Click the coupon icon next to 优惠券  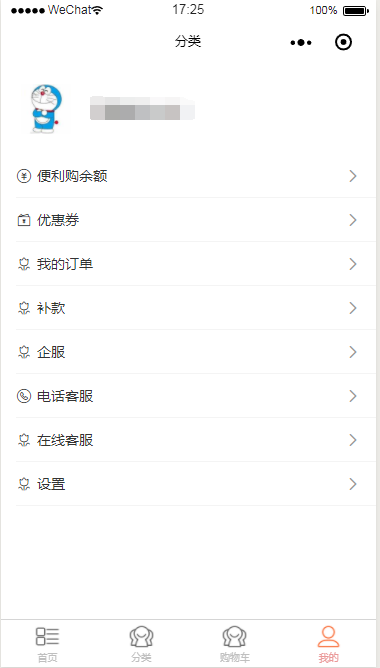pos(23,220)
